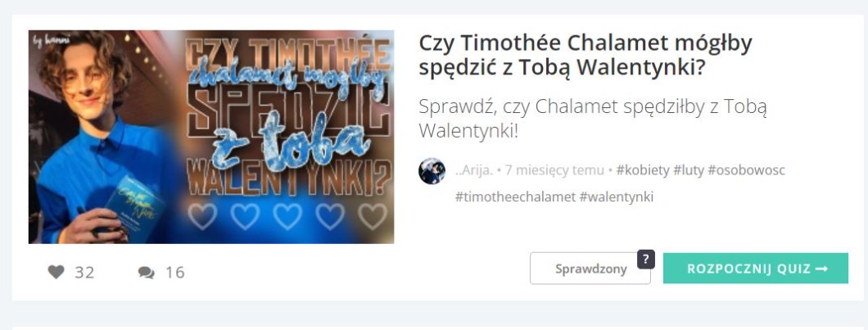Open the quiz cover thumbnail image

coord(211,137)
